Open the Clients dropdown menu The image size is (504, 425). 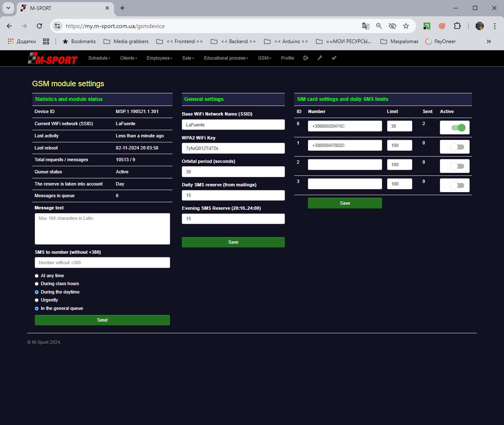tap(129, 58)
